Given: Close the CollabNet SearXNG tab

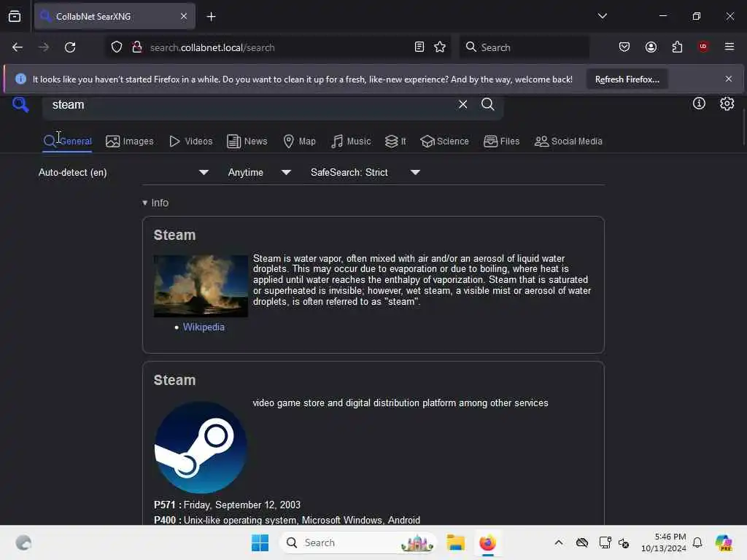Looking at the screenshot, I should (x=184, y=16).
